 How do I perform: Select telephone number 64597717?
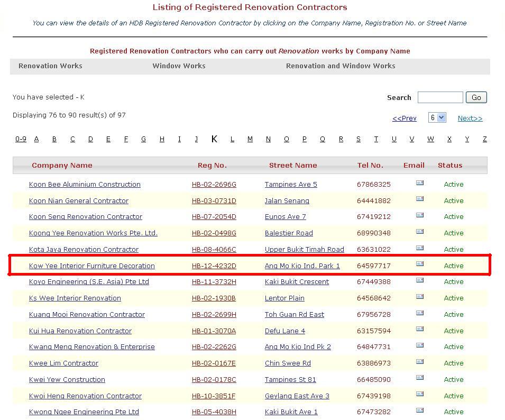(x=374, y=266)
